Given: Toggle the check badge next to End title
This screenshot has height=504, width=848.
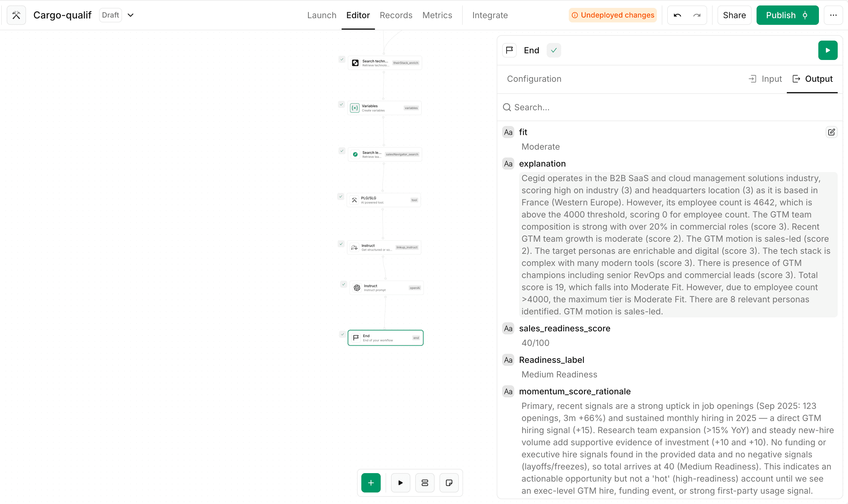Looking at the screenshot, I should [x=554, y=50].
